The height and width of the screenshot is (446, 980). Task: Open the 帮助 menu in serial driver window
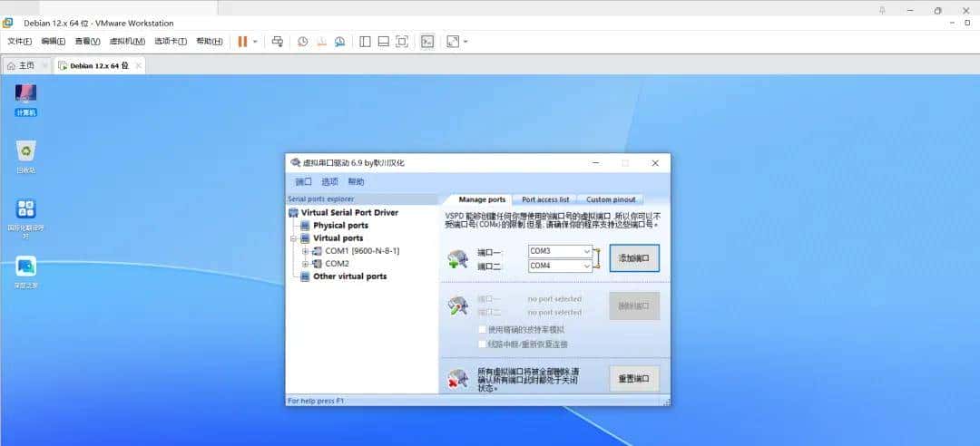[x=356, y=182]
